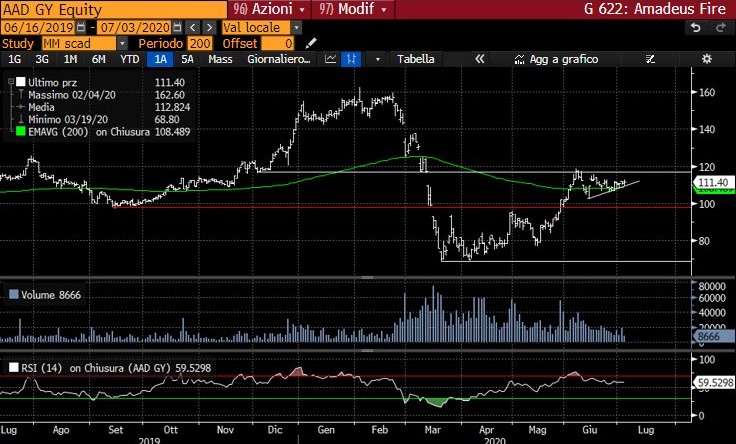This screenshot has height=444, width=736.
Task: Click the 8666 volume axis label
Action: click(713, 336)
